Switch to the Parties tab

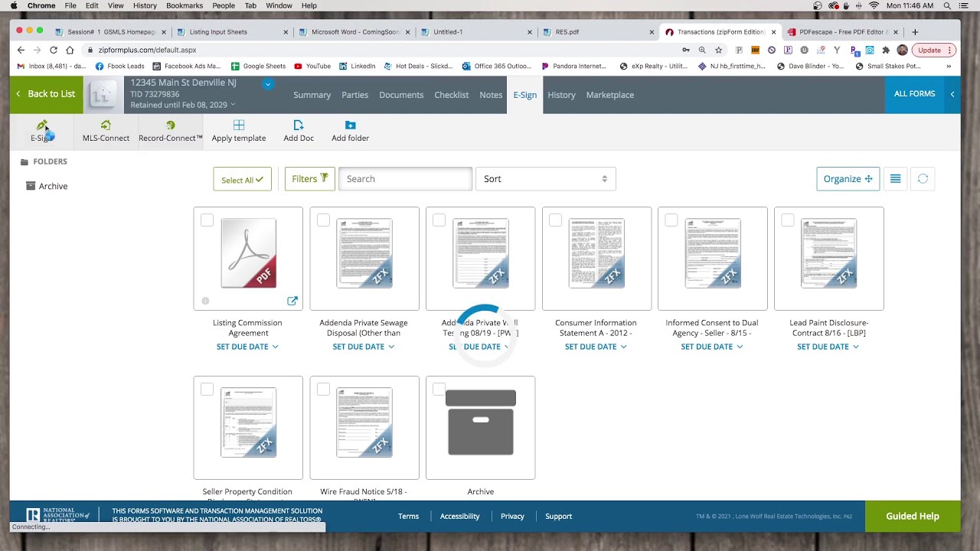(354, 95)
